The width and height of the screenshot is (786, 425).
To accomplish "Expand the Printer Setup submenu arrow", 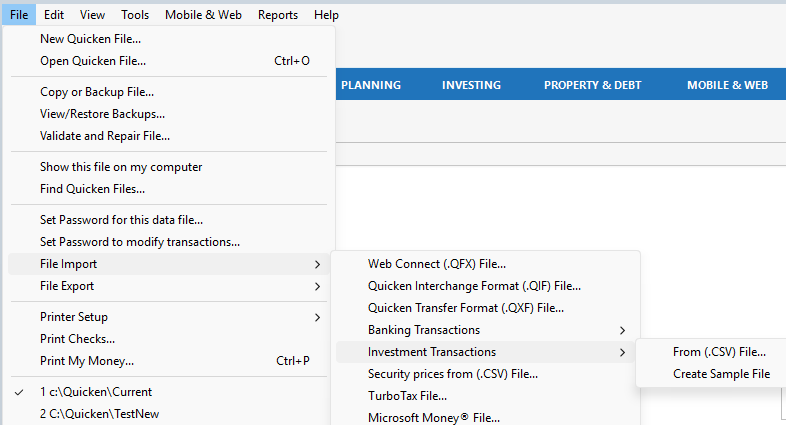I will point(317,317).
